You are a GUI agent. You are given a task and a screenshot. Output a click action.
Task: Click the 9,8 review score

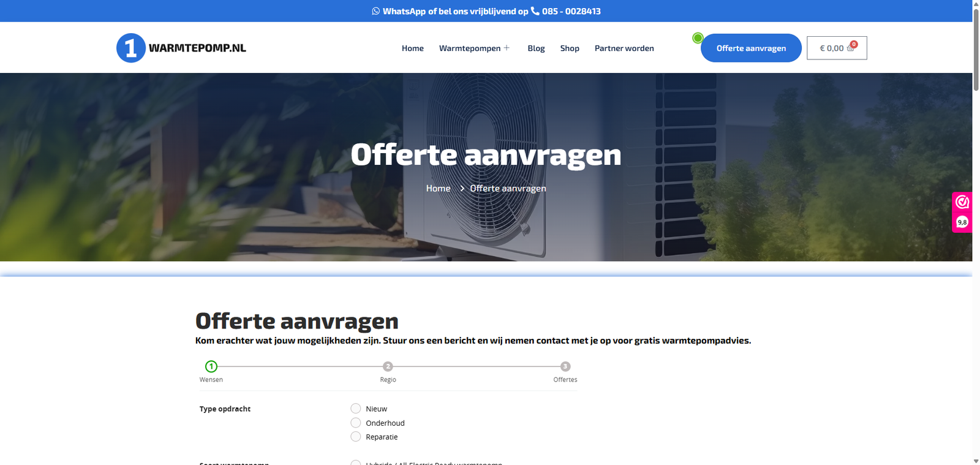point(962,222)
